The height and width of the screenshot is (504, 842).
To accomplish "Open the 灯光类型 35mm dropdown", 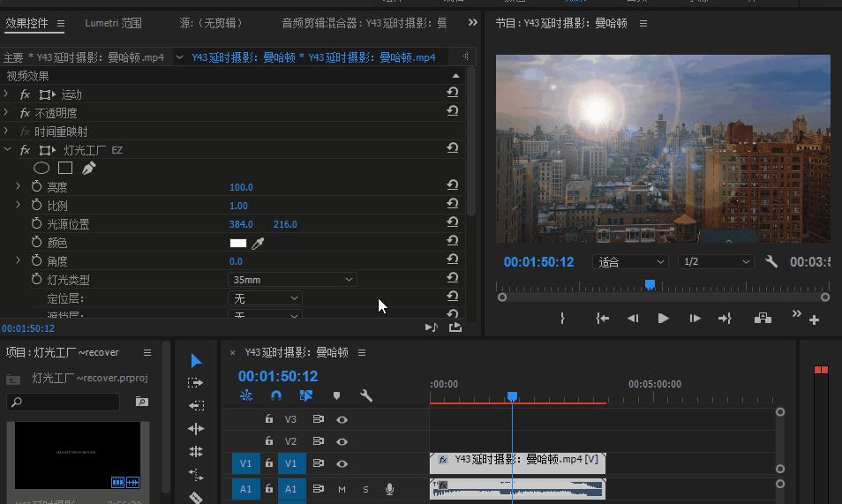I will point(292,280).
